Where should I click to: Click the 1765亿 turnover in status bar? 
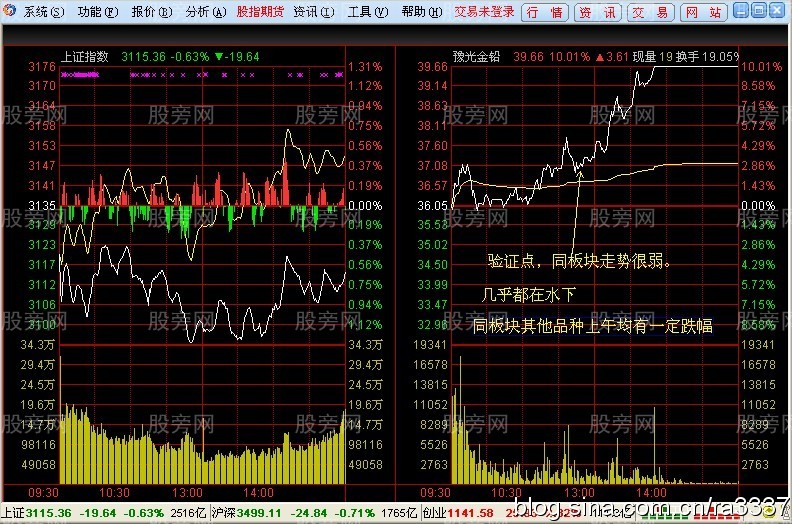[399, 513]
